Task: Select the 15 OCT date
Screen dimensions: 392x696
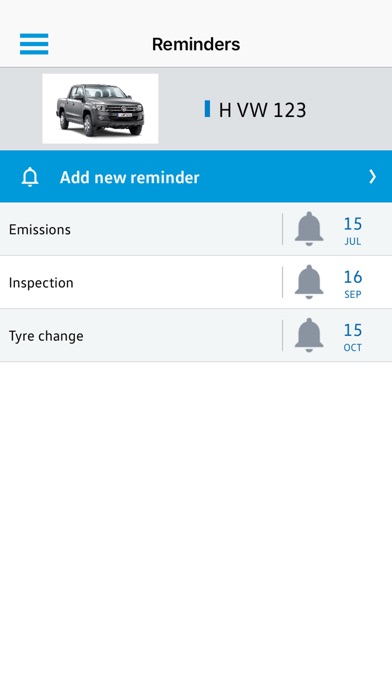Action: point(353,337)
